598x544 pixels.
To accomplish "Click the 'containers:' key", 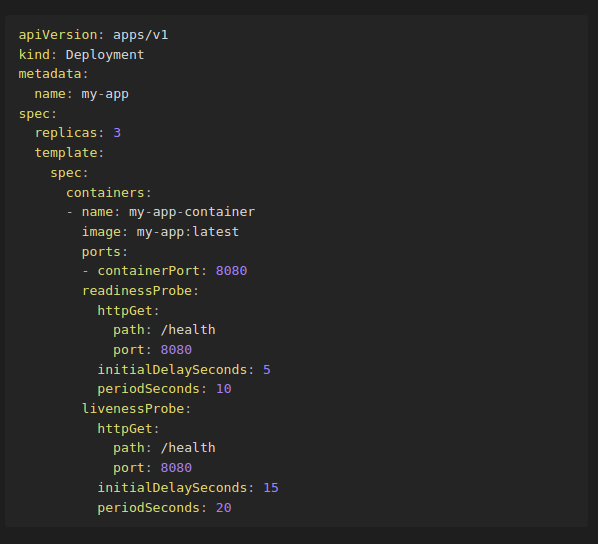I will pyautogui.click(x=109, y=192).
